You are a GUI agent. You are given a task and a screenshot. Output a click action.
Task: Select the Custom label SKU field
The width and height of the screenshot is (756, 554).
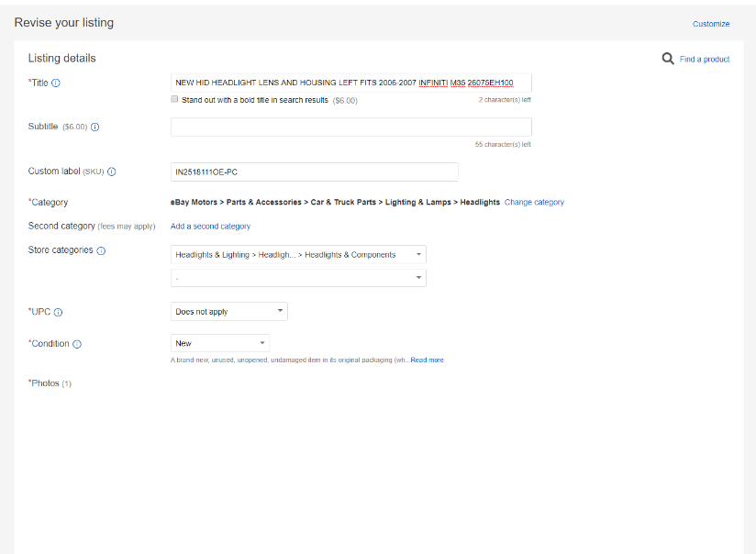click(x=312, y=172)
